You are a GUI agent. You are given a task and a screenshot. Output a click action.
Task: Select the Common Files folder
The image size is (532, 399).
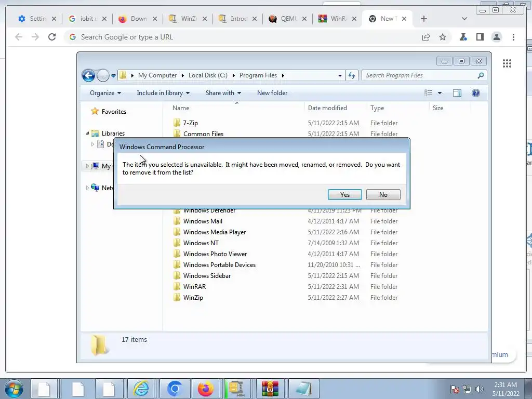tap(203, 134)
